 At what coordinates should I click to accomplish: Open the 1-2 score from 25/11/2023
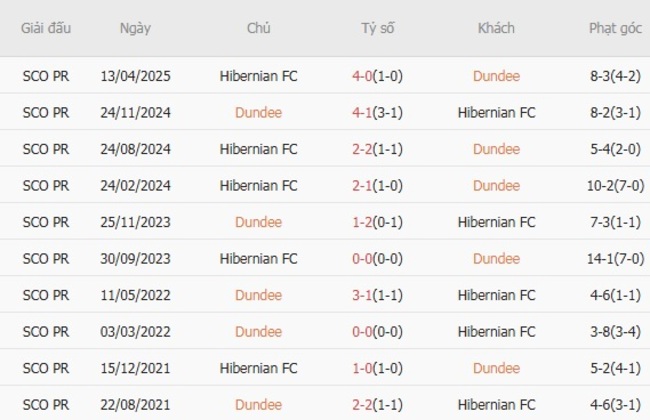[x=378, y=222]
